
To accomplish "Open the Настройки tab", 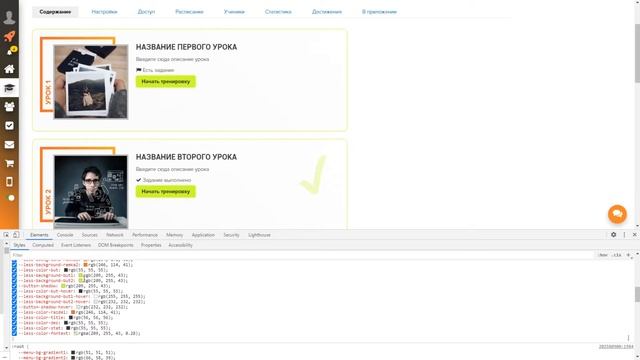I will [x=104, y=12].
